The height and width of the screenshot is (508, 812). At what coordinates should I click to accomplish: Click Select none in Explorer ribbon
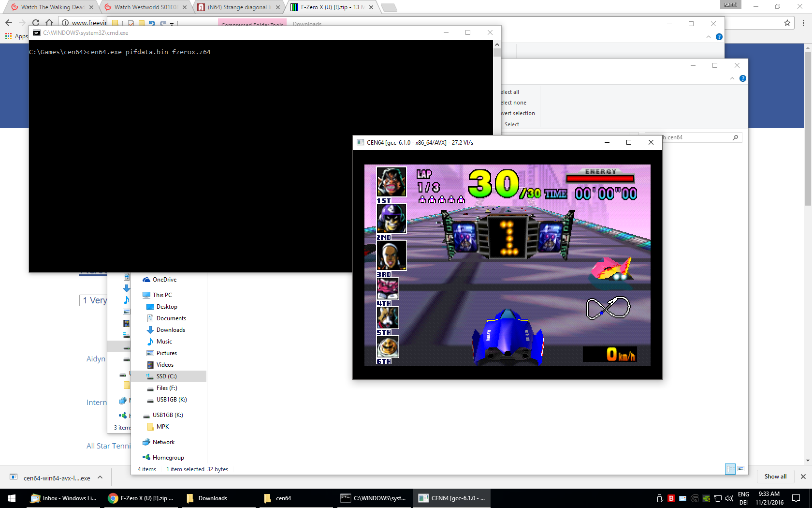513,103
